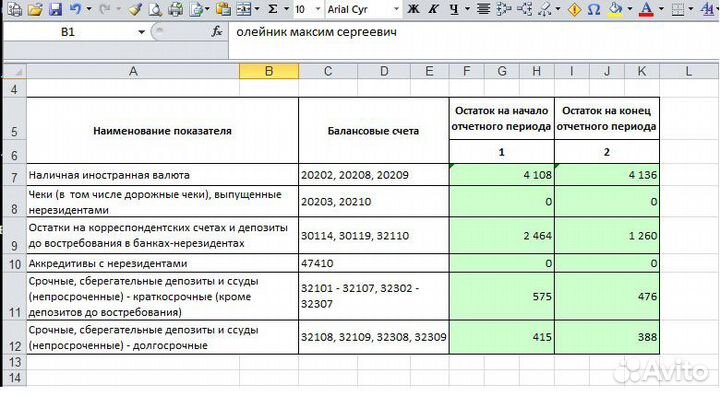Image resolution: width=720 pixels, height=396 pixels.
Task: Click the Name Box showing B1
Action: point(69,32)
